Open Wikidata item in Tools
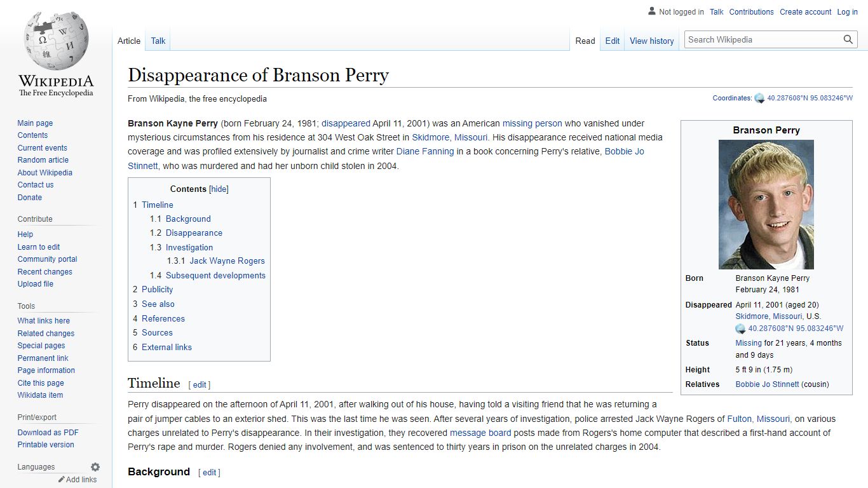868x488 pixels. coord(40,395)
